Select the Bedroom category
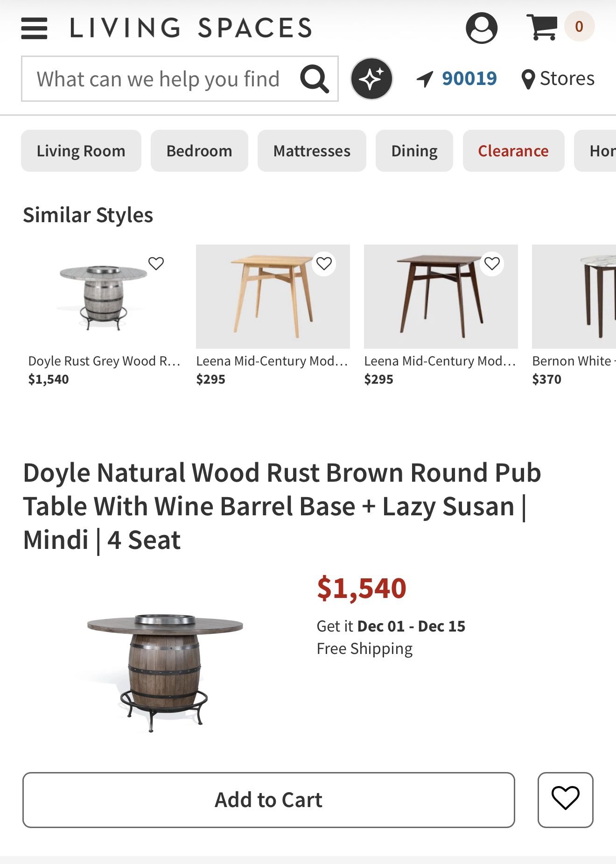This screenshot has height=864, width=616. pos(199,151)
